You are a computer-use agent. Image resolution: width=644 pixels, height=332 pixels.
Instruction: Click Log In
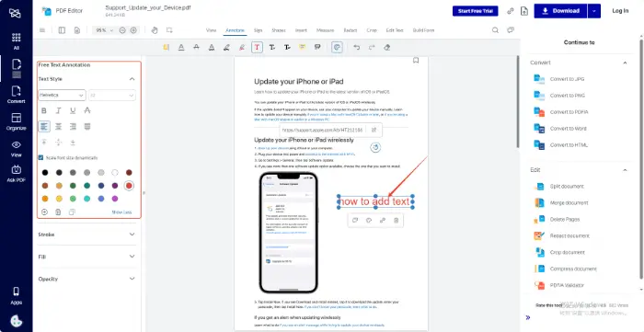pyautogui.click(x=620, y=11)
